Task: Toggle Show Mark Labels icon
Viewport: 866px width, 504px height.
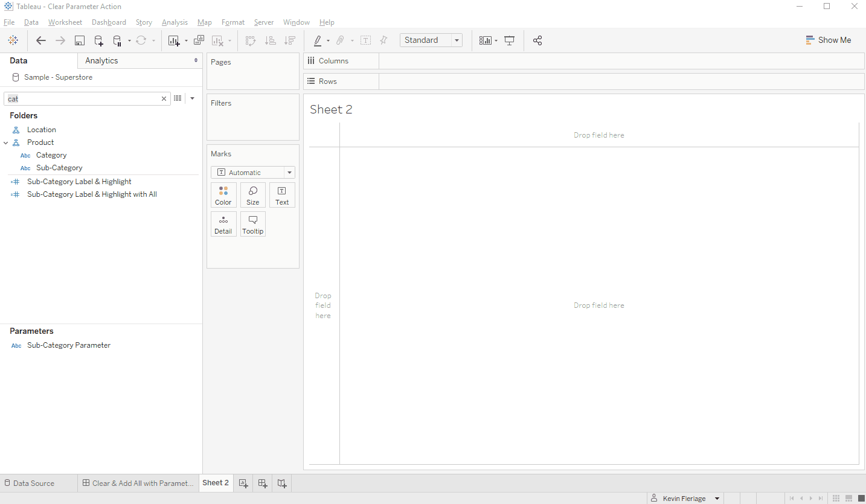Action: (365, 40)
